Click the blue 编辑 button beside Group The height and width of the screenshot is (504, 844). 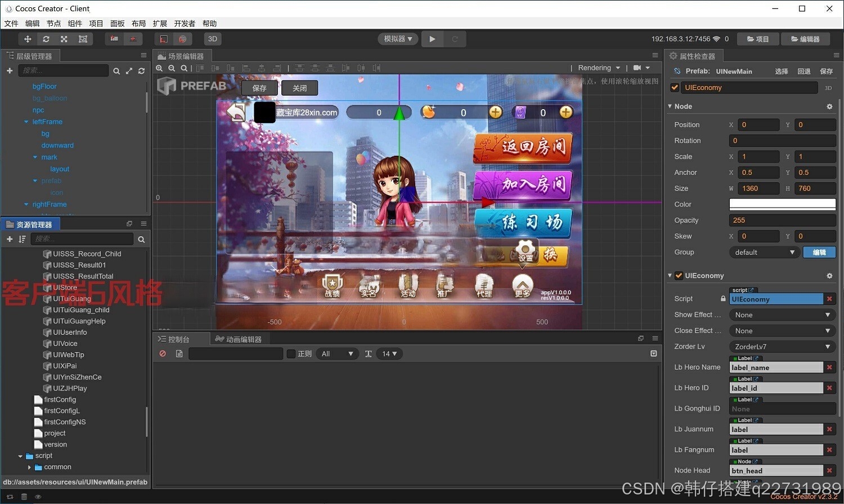click(x=819, y=252)
